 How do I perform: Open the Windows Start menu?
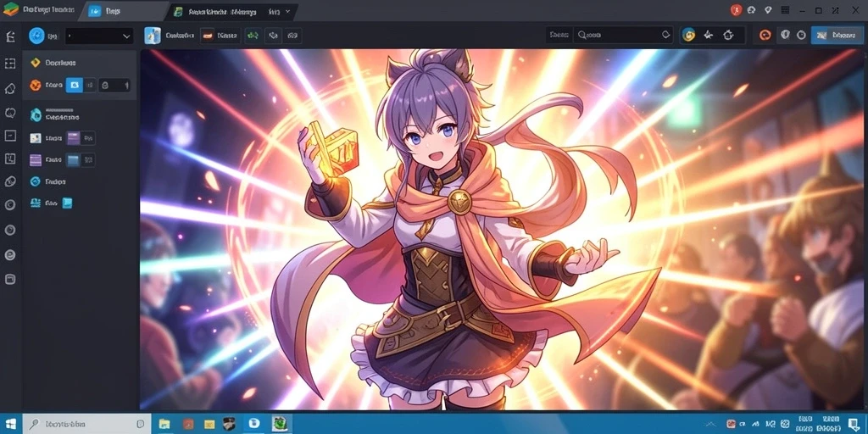(x=10, y=424)
